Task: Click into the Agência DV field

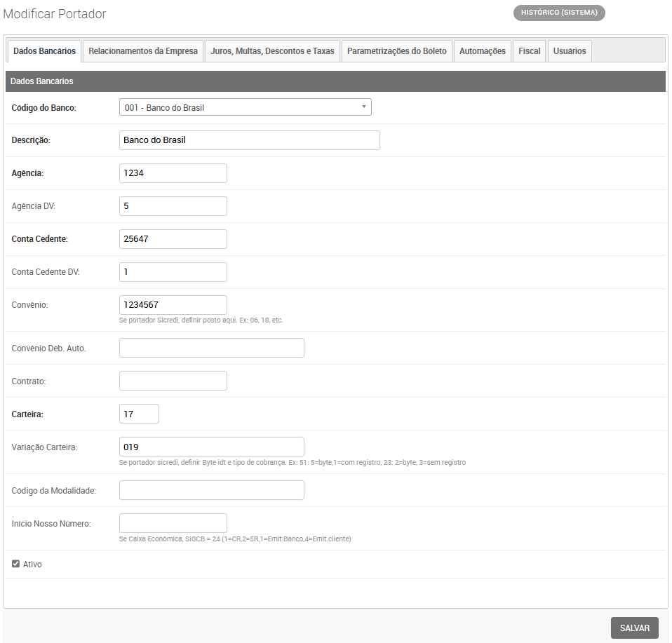Action: 173,206
